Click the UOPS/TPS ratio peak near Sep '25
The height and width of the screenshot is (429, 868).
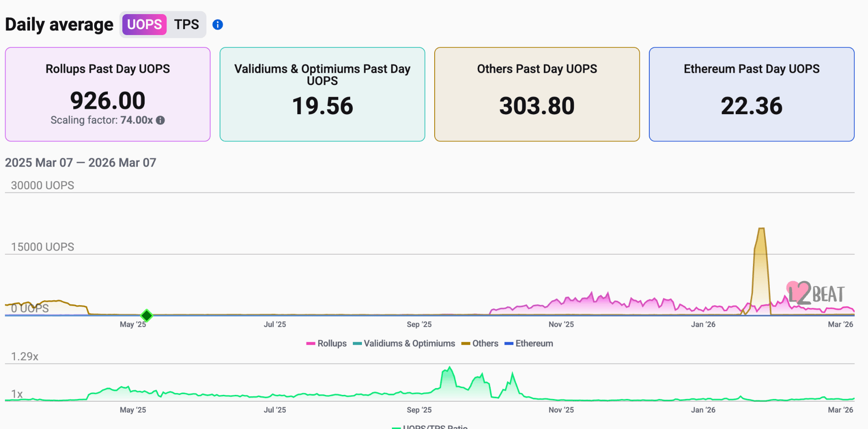[x=449, y=368]
